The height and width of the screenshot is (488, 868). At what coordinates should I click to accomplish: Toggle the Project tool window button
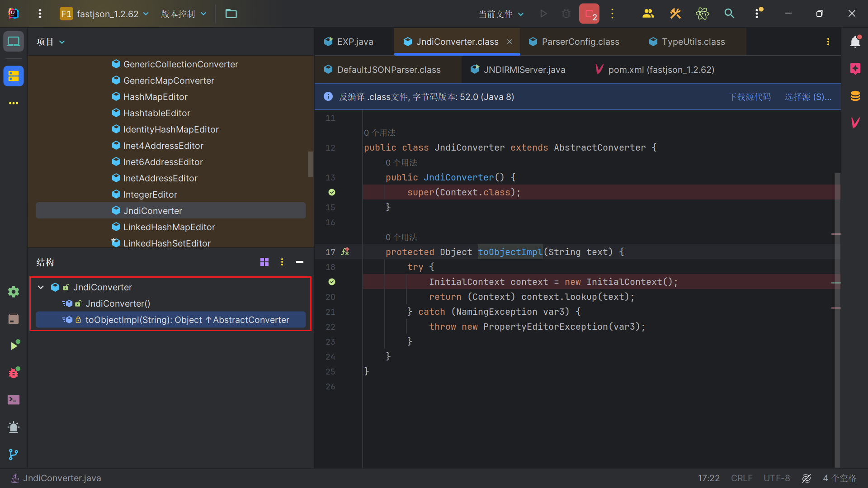coord(14,42)
